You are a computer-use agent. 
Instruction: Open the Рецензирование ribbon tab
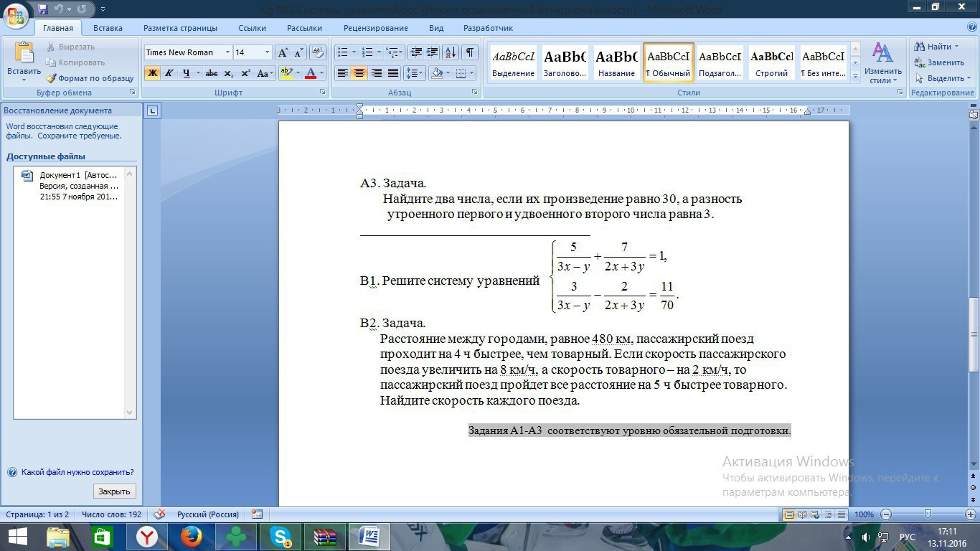click(375, 28)
